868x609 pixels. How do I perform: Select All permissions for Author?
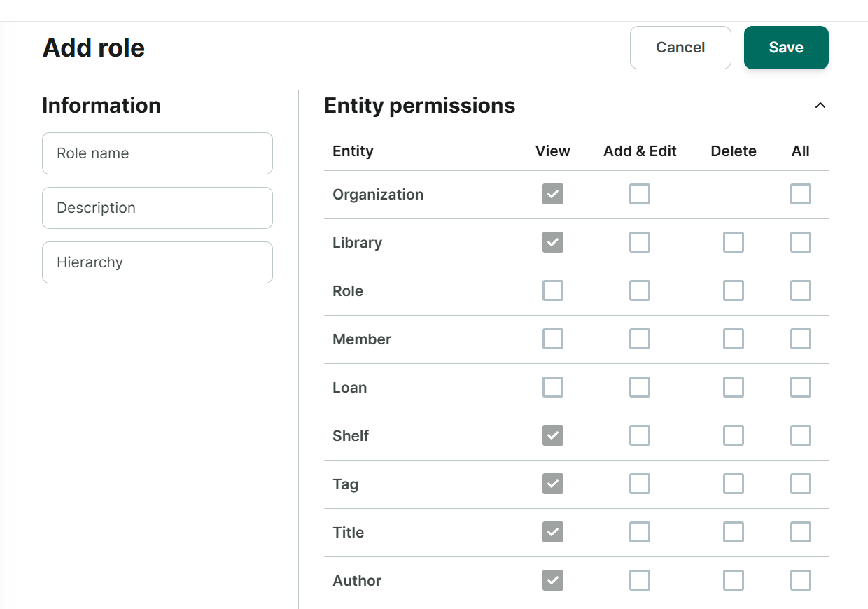click(x=801, y=580)
